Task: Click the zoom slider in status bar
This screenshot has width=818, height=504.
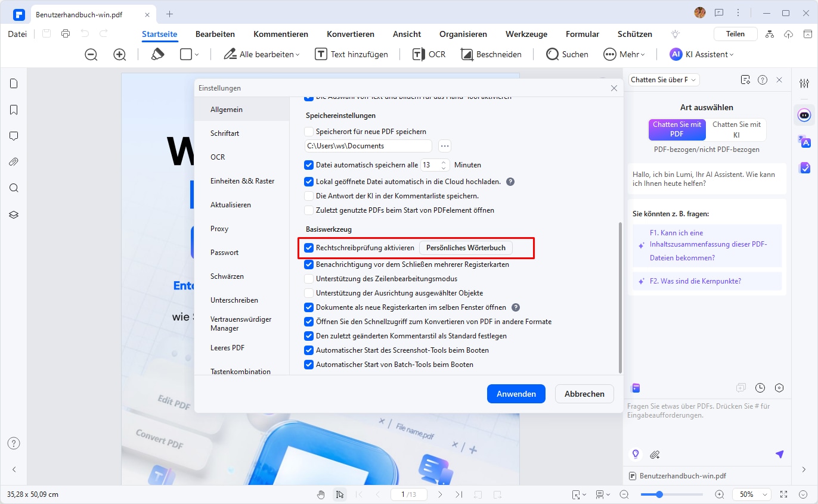Action: click(671, 494)
